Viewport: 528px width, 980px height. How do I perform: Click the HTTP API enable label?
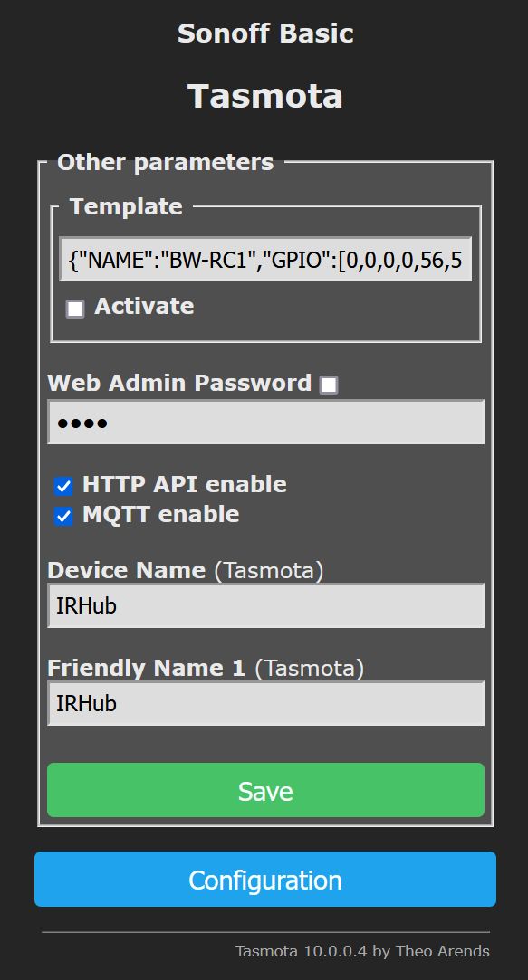coord(185,484)
